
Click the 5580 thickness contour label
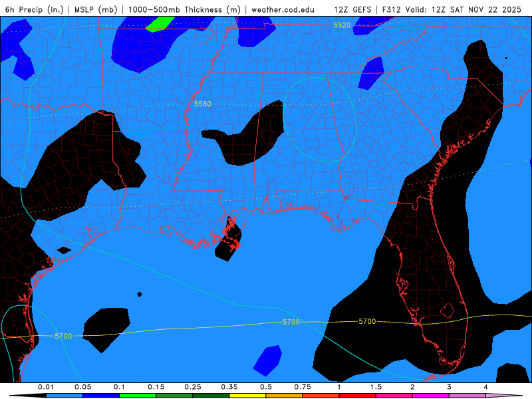coord(203,104)
